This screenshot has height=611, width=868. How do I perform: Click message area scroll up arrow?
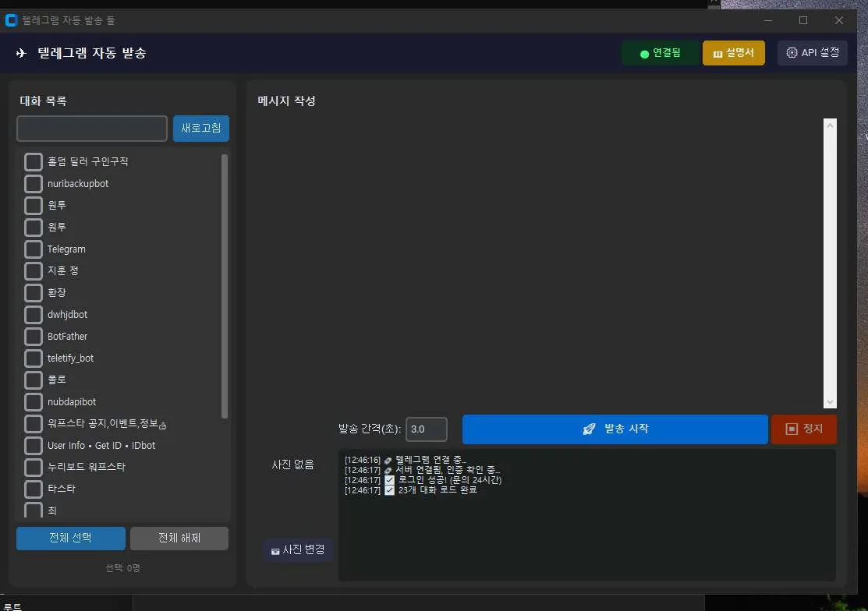[830, 125]
